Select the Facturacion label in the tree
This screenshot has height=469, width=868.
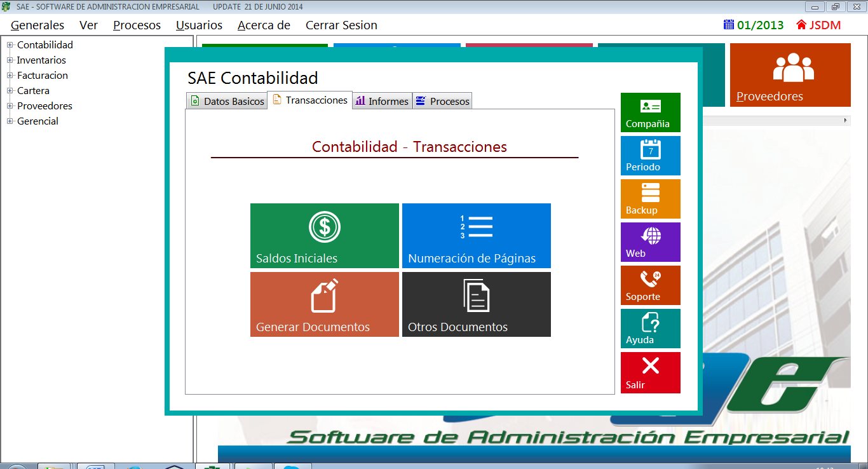pyautogui.click(x=43, y=76)
